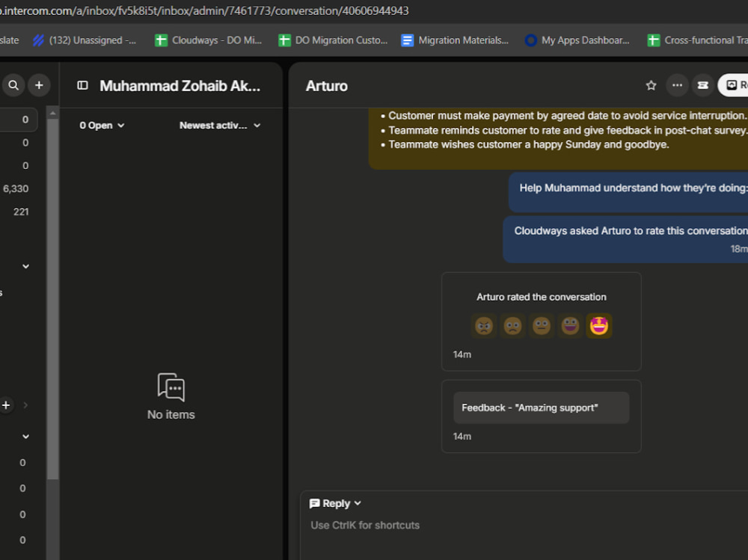Click the Arturo conversation title
The height and width of the screenshot is (560, 748).
(x=327, y=86)
